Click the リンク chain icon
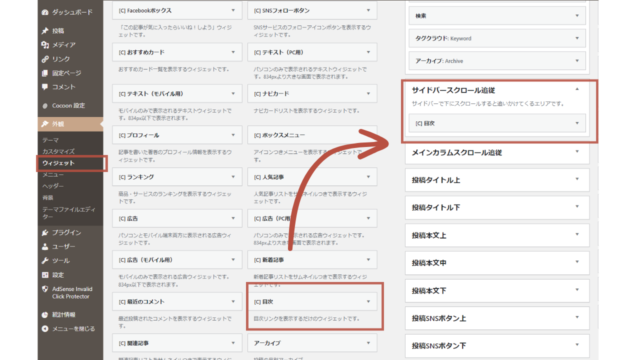 click(45, 59)
